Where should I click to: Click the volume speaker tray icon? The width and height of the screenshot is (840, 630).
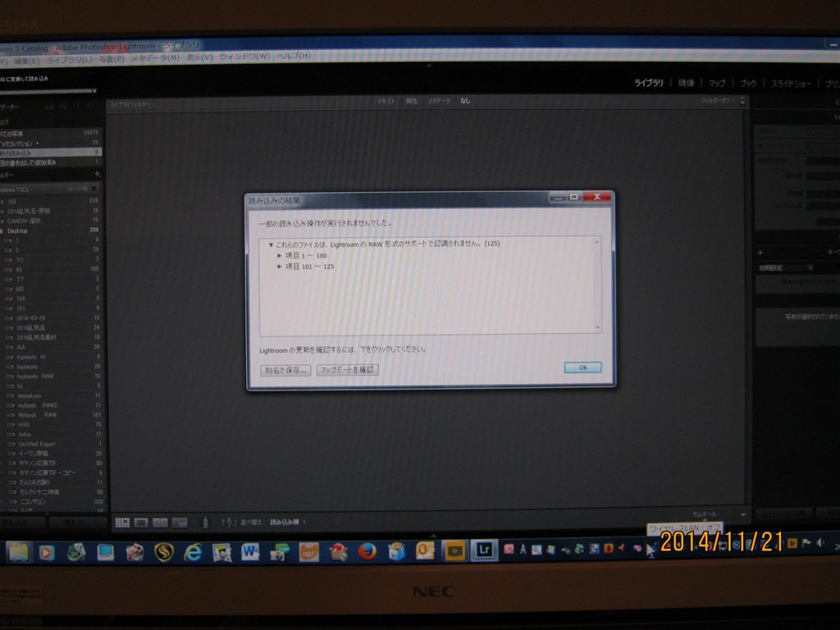[820, 543]
